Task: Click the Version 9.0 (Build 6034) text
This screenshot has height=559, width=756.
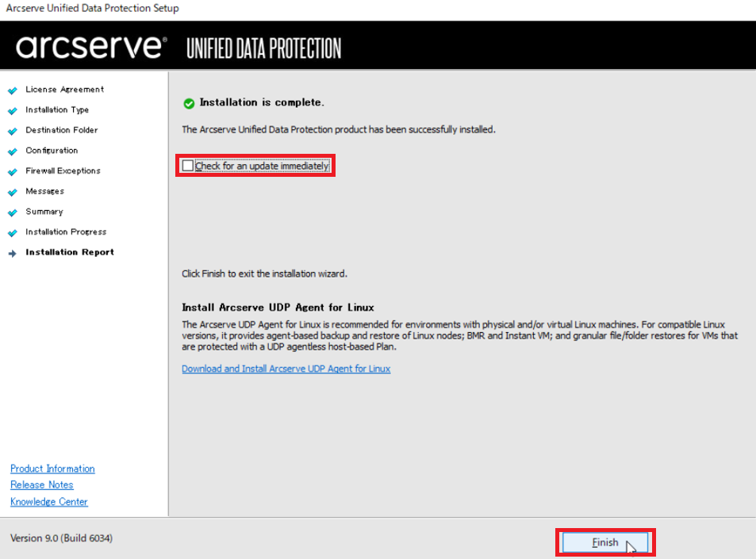Action: point(61,538)
